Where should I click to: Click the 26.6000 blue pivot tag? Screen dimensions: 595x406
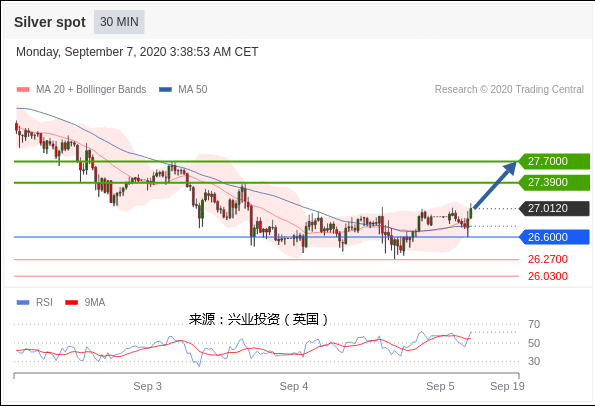tap(554, 237)
